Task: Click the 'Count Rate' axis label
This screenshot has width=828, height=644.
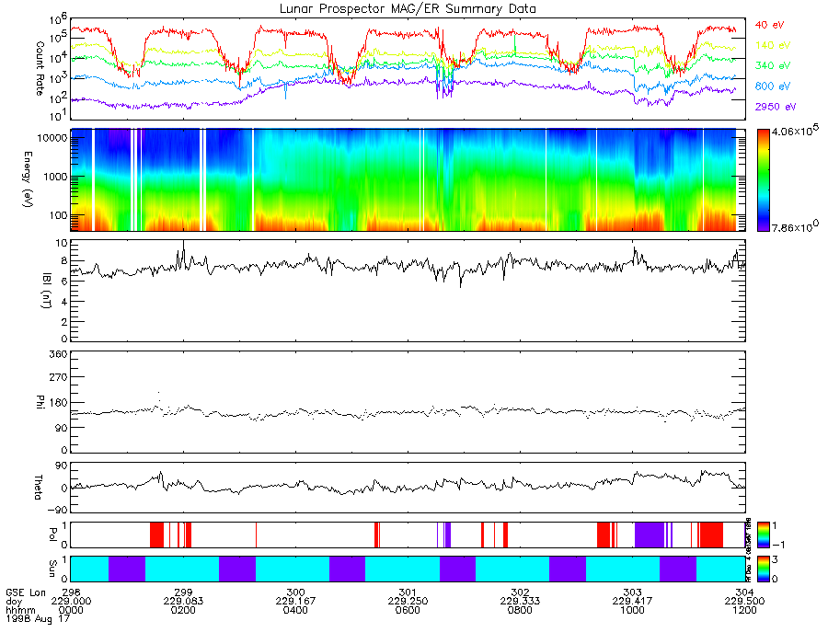Action: [x=40, y=68]
